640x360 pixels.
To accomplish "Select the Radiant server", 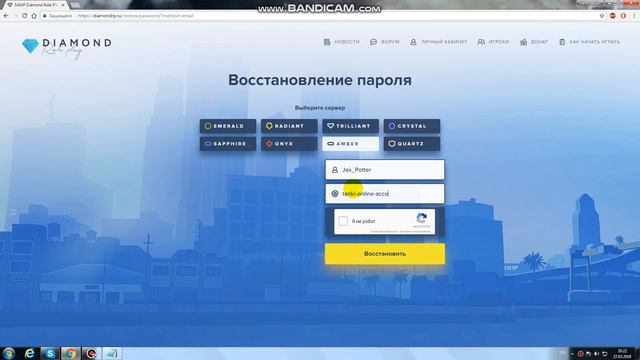I will point(289,126).
